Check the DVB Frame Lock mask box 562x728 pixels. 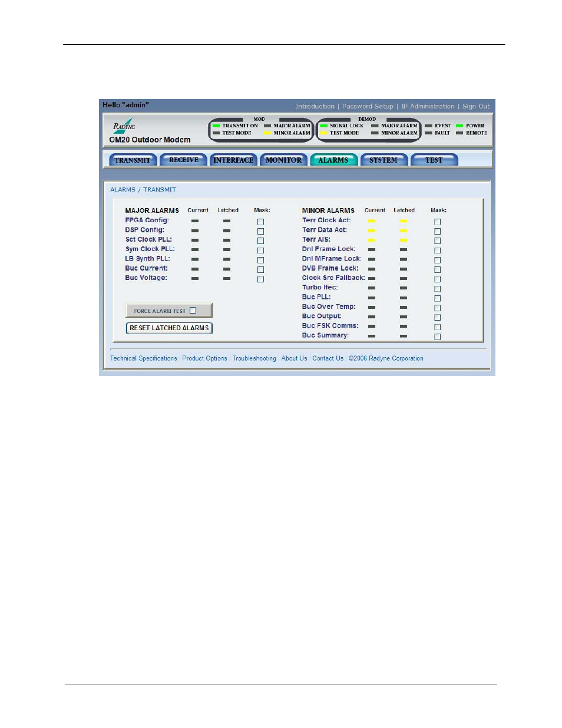point(437,269)
